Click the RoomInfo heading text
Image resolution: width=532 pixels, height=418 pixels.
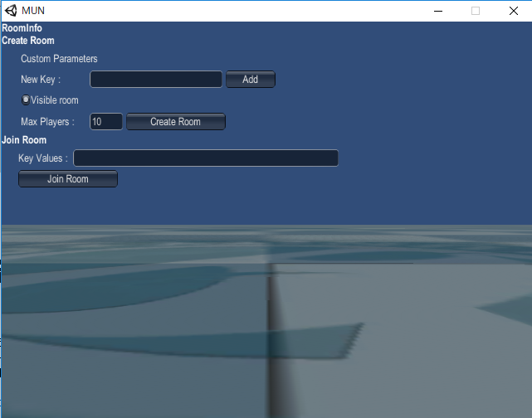pyautogui.click(x=22, y=28)
